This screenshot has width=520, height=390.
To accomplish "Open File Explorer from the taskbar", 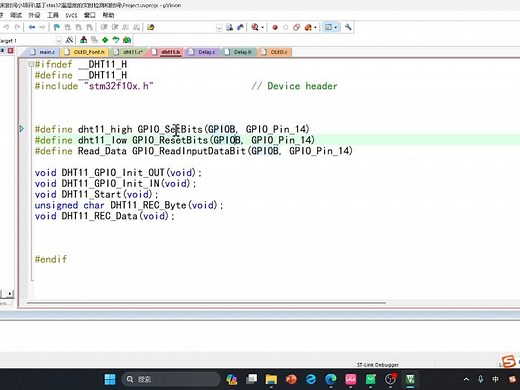I will pyautogui.click(x=271, y=379).
